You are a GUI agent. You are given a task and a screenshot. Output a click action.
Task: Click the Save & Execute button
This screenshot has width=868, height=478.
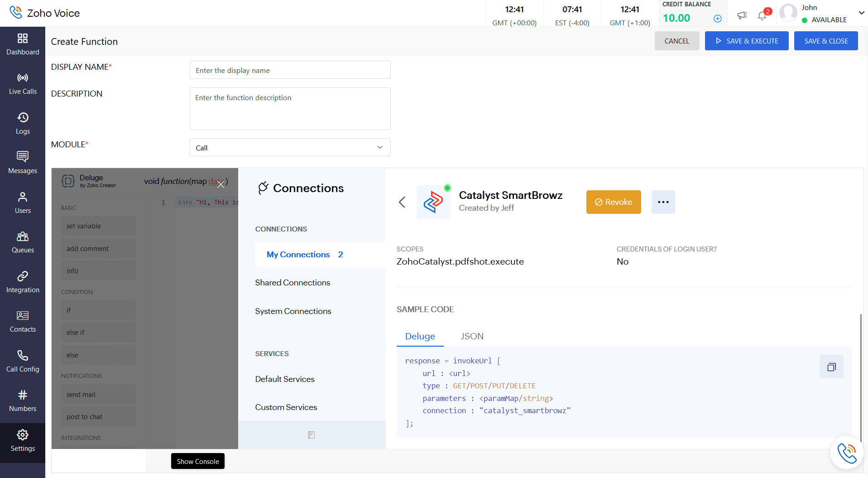click(x=746, y=41)
